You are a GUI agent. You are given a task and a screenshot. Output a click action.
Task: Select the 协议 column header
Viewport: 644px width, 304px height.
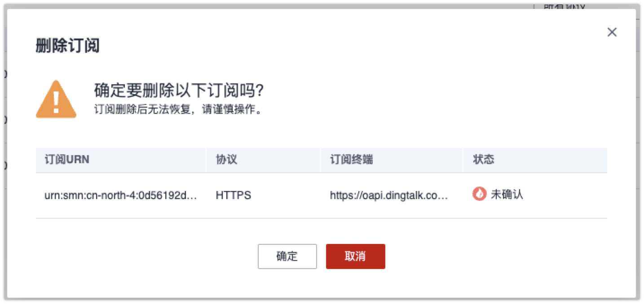226,160
